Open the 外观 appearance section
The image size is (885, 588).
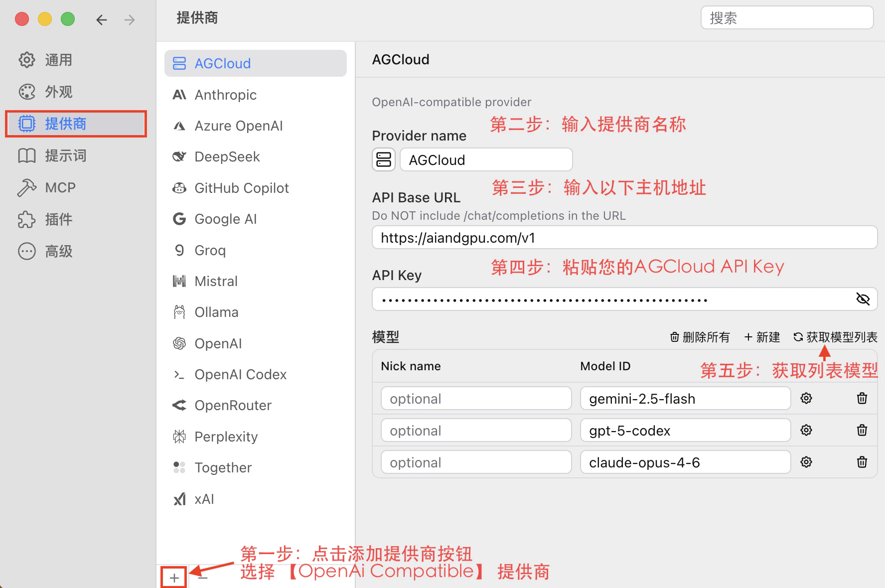[x=76, y=92]
